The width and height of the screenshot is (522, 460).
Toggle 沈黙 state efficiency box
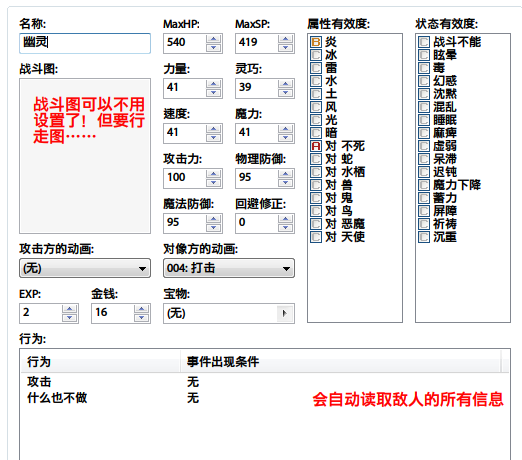(424, 94)
